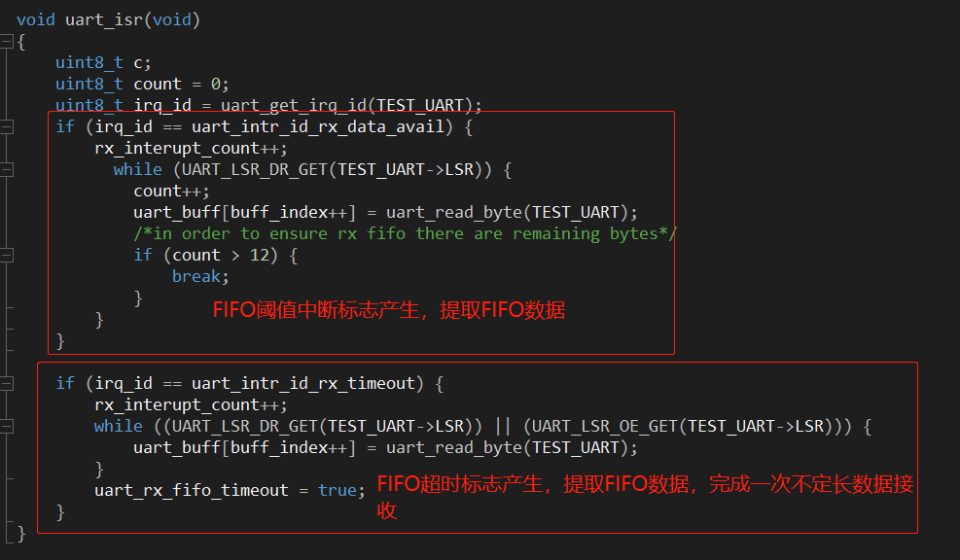Click the 'uint8_t c;' declaration line
The width and height of the screenshot is (960, 560).
point(103,62)
